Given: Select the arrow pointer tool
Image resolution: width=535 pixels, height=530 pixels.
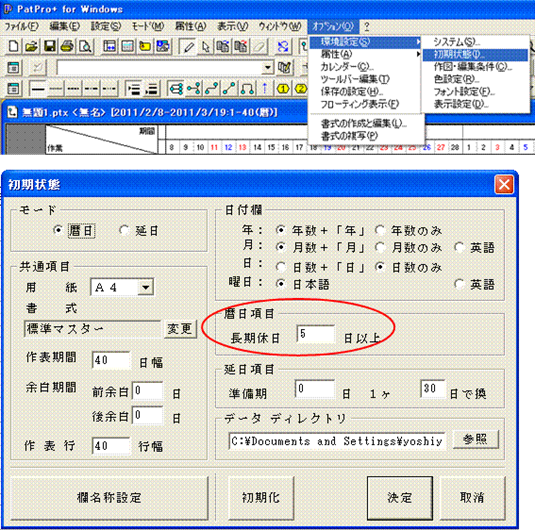Looking at the screenshot, I should coord(206,47).
